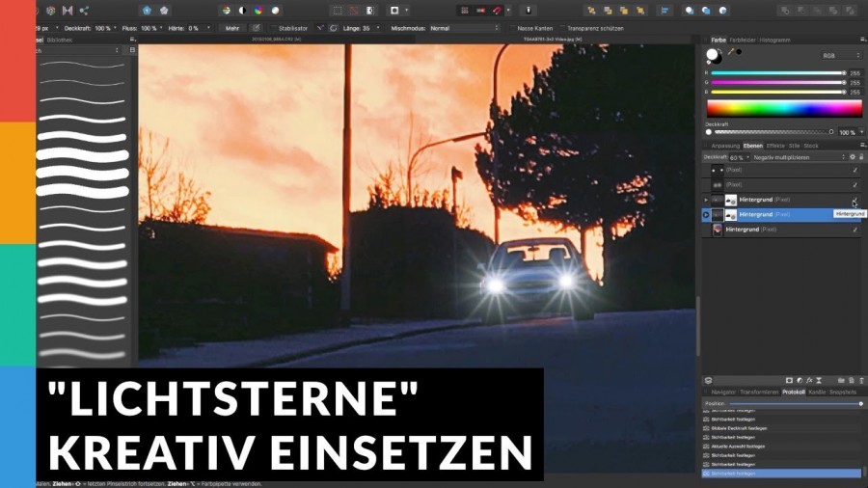Open the Härte 0 % dropdown
868x488 pixels.
coord(208,28)
